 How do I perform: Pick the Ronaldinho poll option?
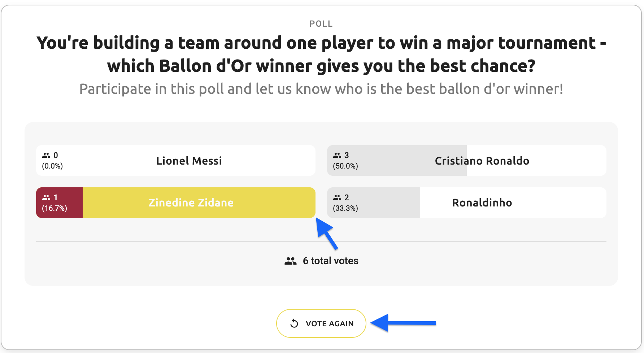point(482,203)
